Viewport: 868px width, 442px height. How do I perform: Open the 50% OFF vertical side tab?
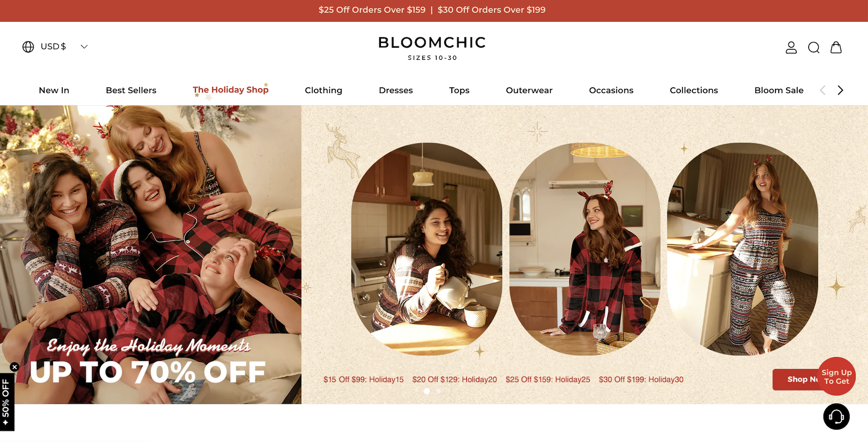6,402
